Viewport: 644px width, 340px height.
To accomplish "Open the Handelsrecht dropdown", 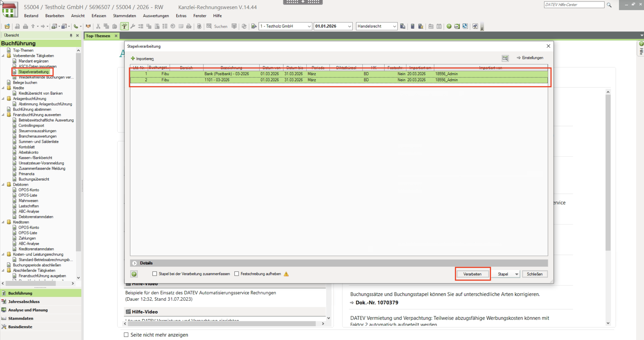I will click(x=394, y=26).
